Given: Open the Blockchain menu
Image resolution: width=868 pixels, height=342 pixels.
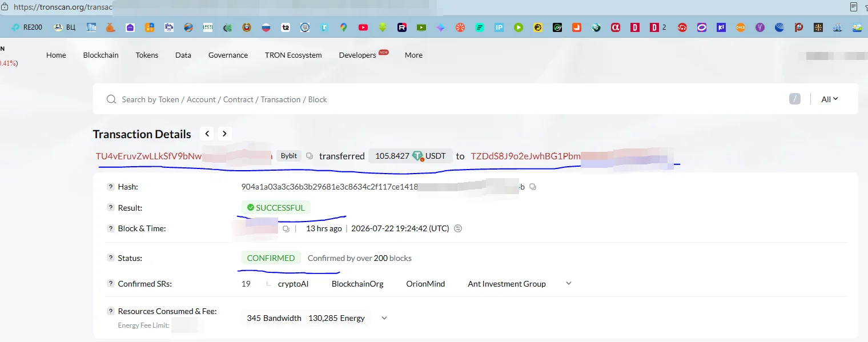Looking at the screenshot, I should coord(101,55).
